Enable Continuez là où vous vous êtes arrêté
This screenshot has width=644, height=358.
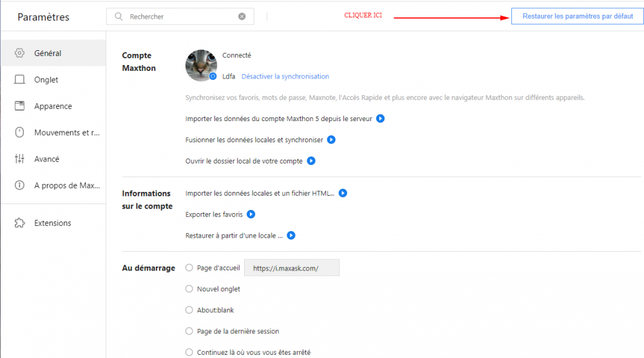pyautogui.click(x=189, y=352)
